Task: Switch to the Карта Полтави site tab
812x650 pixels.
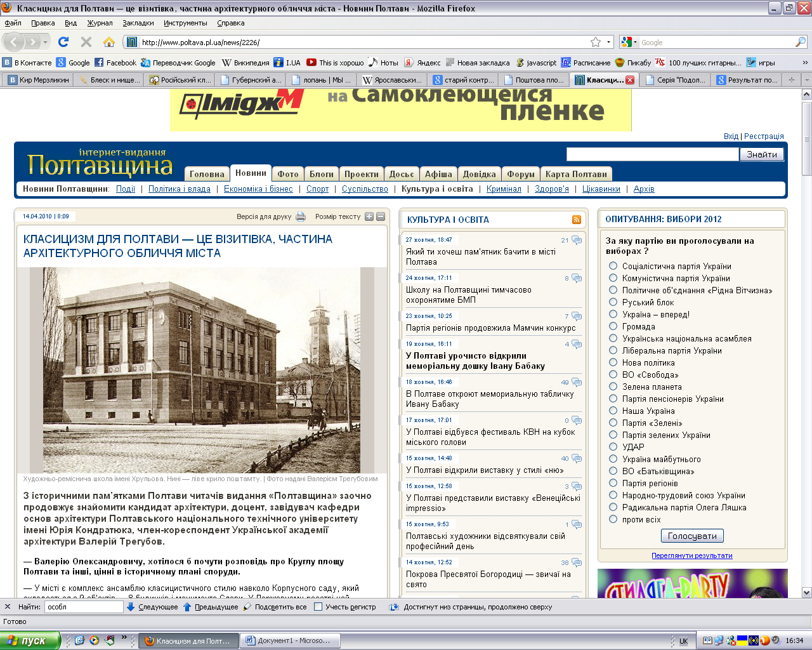Action: coord(576,174)
